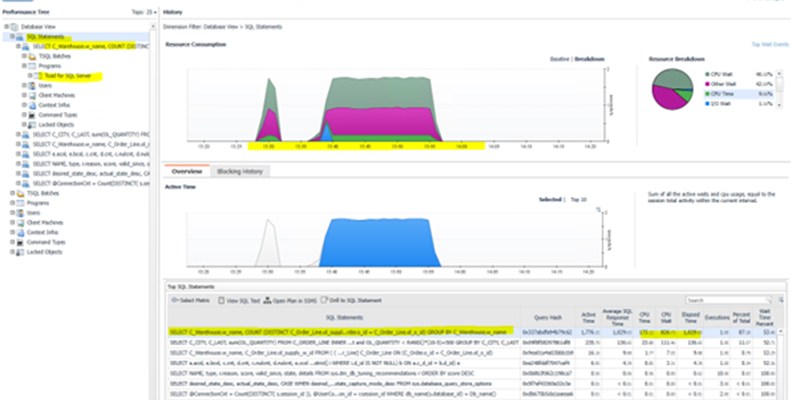Image resolution: width=800 pixels, height=400 pixels.
Task: Select the SELECT NAME, type, creason table row
Action: (x=472, y=373)
